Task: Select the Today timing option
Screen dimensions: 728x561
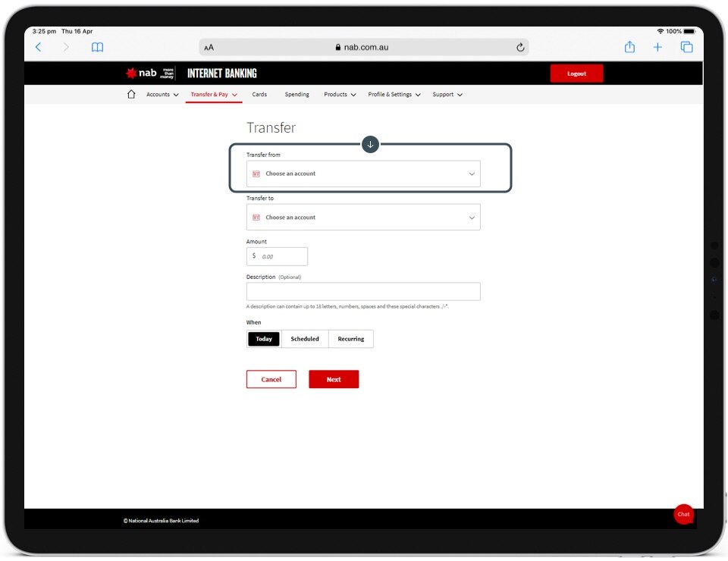Action: click(264, 339)
